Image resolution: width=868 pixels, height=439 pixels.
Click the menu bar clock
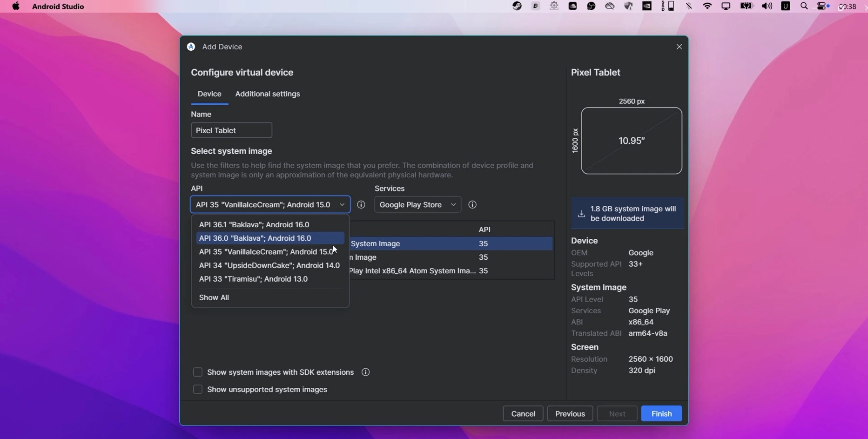click(848, 7)
